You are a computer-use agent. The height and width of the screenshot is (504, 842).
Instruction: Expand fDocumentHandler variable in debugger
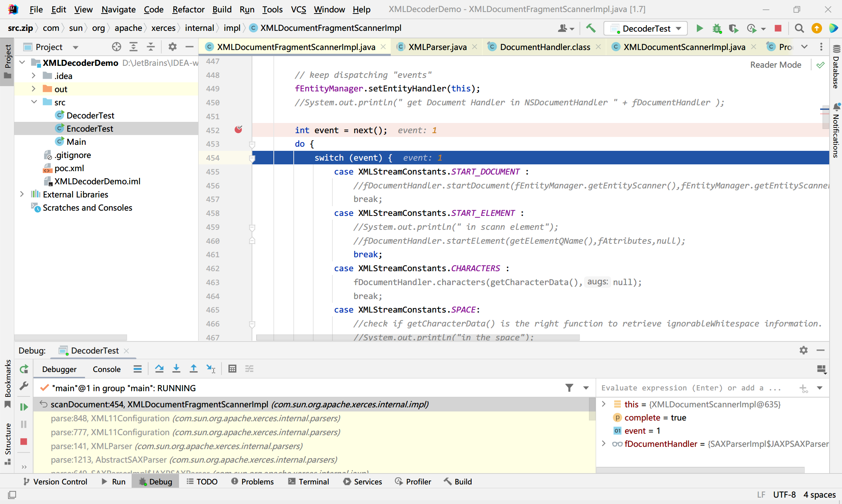[x=604, y=443]
